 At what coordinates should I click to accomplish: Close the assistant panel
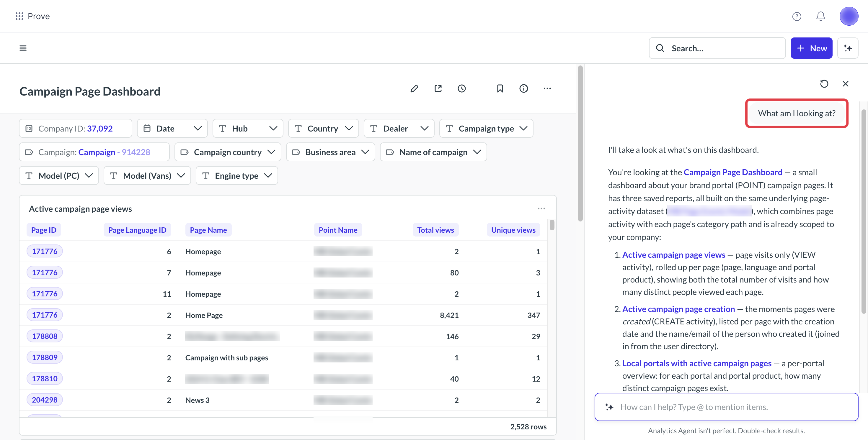click(x=846, y=83)
